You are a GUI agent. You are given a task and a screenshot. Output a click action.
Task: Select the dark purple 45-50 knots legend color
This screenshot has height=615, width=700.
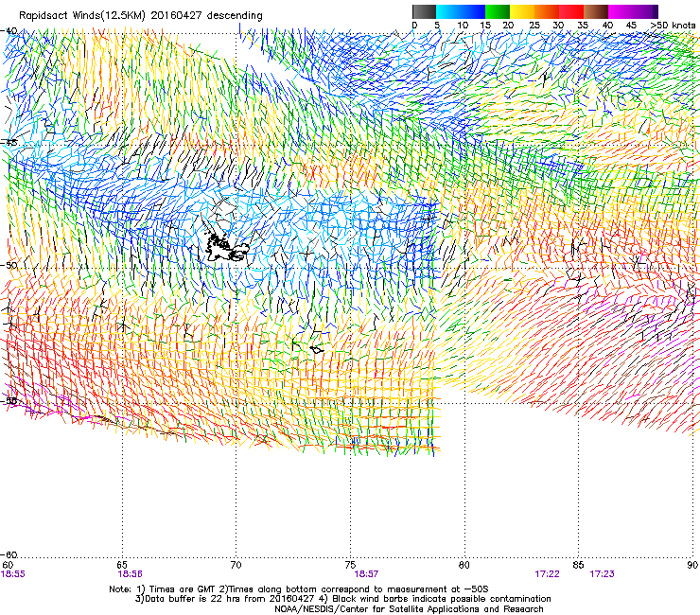tap(645, 11)
